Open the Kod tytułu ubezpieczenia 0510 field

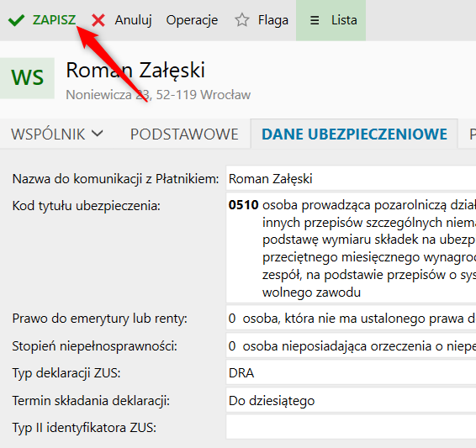click(x=351, y=248)
